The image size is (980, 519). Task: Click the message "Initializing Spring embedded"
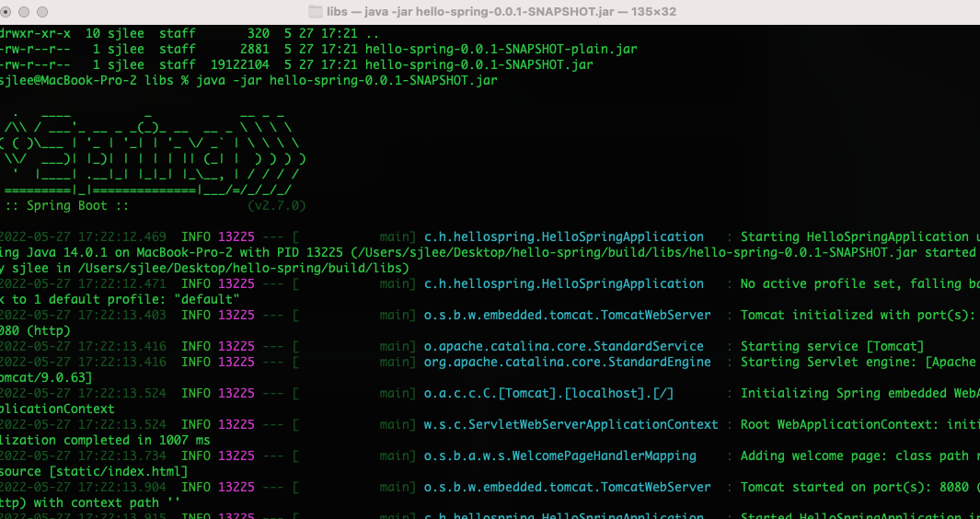[x=844, y=393]
